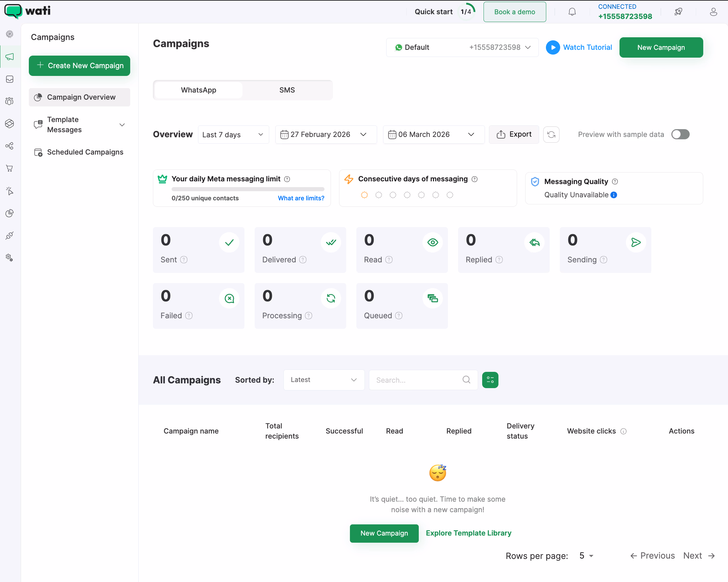Switch to the SMS tab
Viewport: 728px width, 582px height.
click(x=287, y=90)
